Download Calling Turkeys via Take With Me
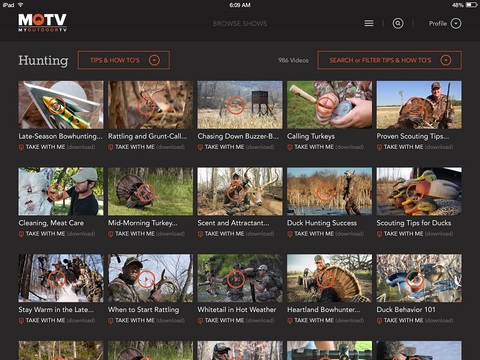The width and height of the screenshot is (480, 360). point(325,147)
